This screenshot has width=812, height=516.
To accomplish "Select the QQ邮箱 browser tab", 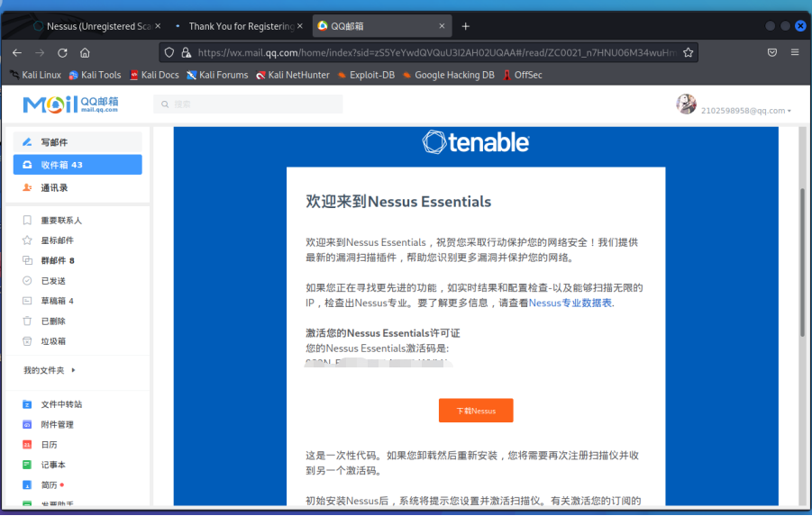I will (381, 26).
